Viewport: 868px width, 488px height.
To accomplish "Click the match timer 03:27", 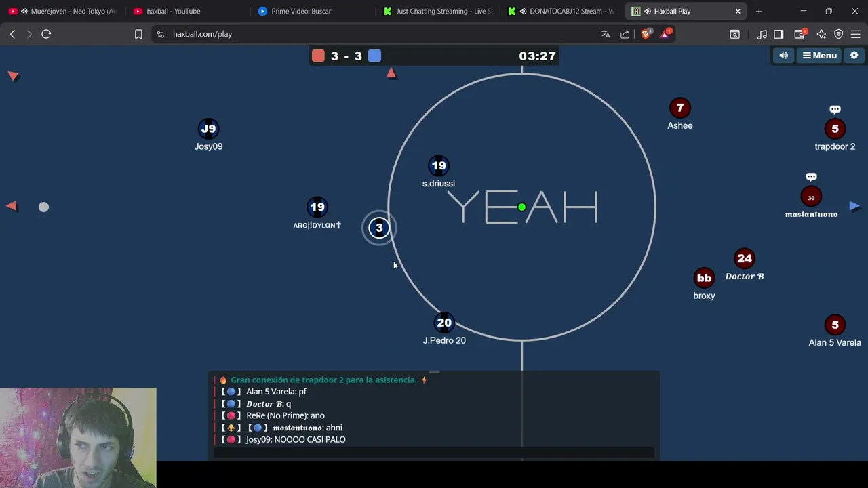I will click(538, 56).
